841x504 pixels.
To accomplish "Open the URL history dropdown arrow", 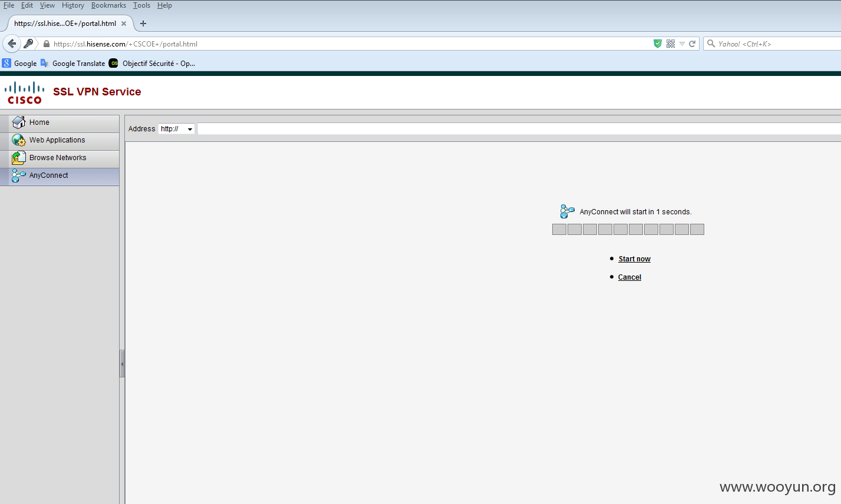I will point(682,44).
